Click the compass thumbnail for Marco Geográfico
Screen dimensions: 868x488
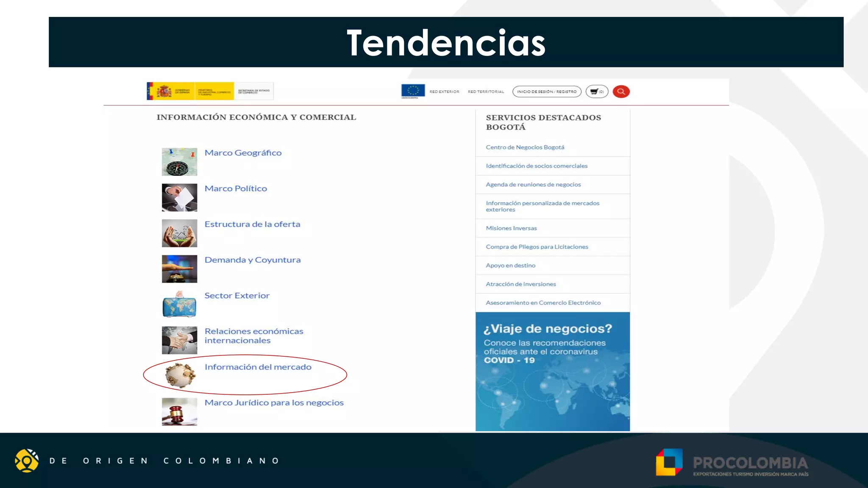coord(179,162)
